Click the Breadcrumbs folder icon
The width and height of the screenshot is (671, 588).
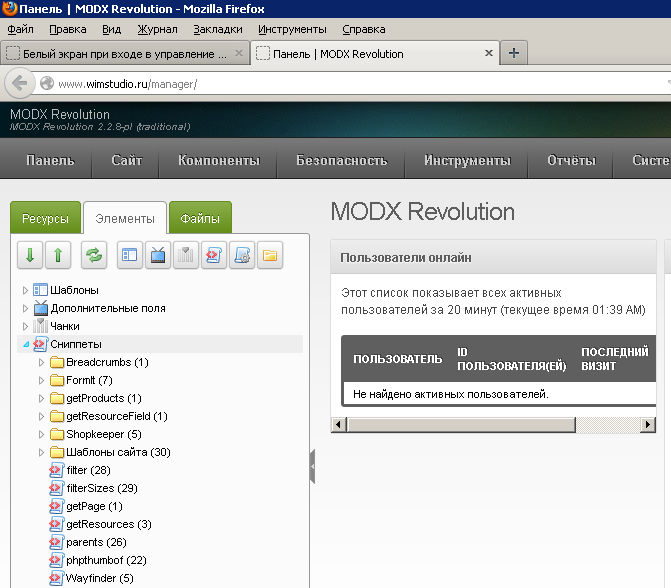56,362
